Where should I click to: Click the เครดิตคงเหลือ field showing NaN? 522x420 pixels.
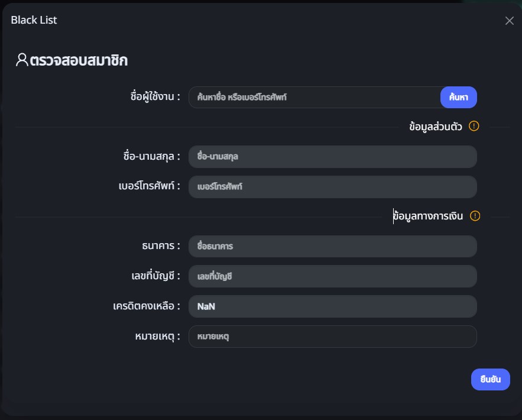tap(332, 306)
